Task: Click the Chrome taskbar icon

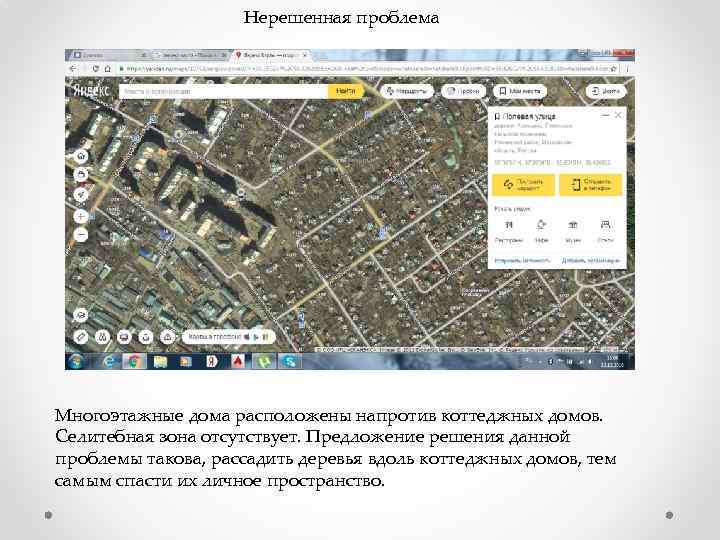Action: (134, 361)
